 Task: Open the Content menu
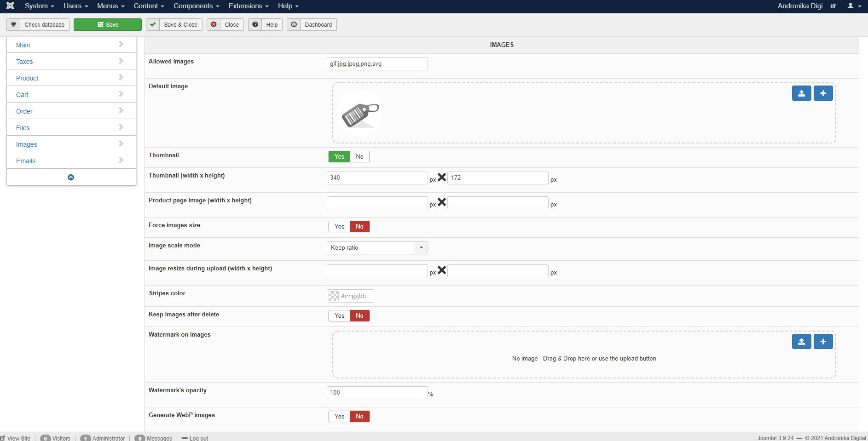tap(149, 6)
